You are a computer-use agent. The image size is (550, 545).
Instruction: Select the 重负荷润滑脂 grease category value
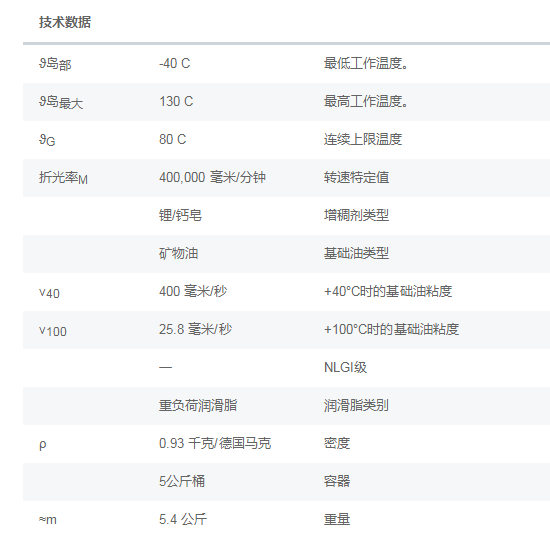(198, 405)
